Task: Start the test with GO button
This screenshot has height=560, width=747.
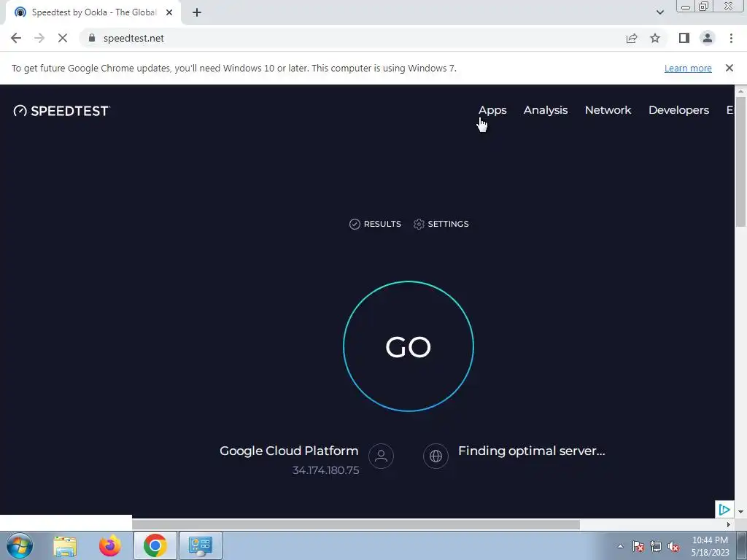Action: pyautogui.click(x=409, y=346)
